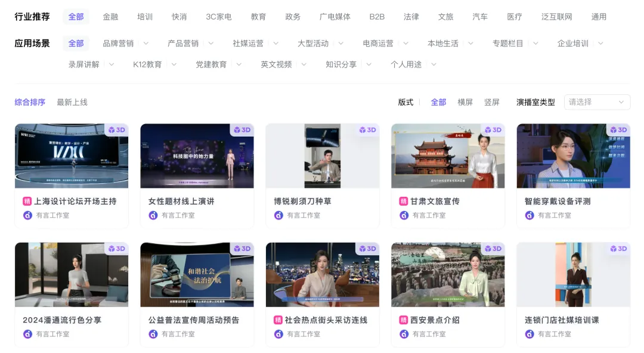This screenshot has height=353, width=644.
Task: Click the 3D badge on 智能穿戴设备评测 thumbnail
Action: pyautogui.click(x=618, y=130)
